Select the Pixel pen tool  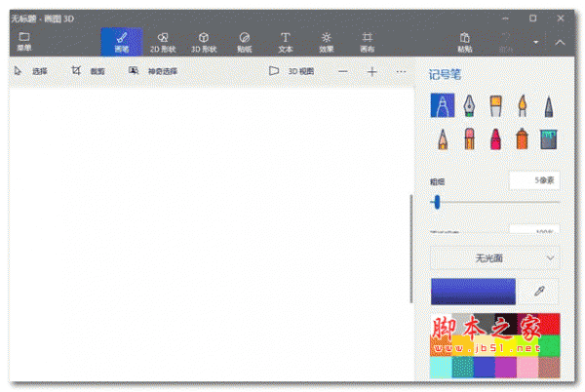coord(548,106)
